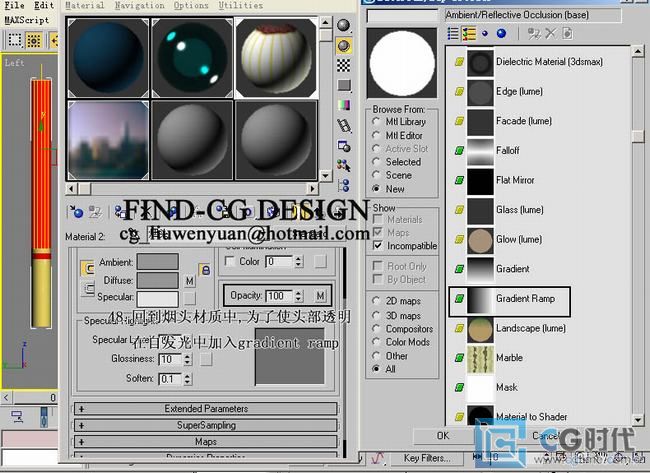Click the OK button in the map browser
The height and width of the screenshot is (473, 650).
coord(443,436)
